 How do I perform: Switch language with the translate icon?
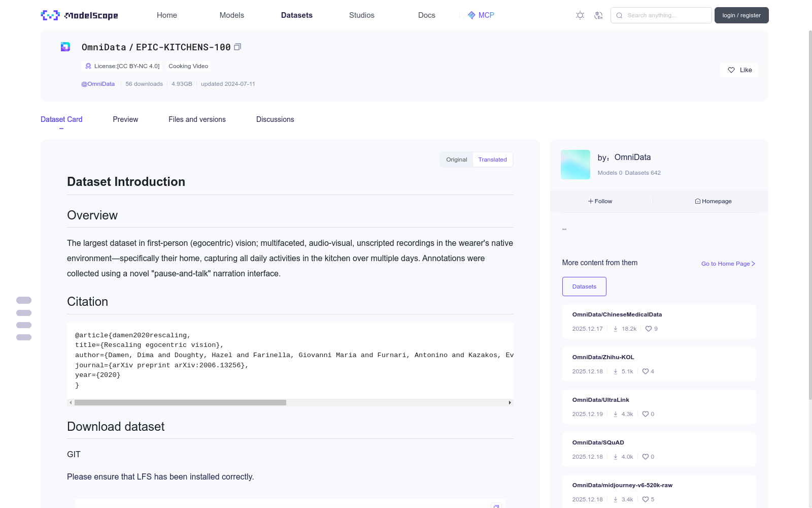tap(598, 15)
